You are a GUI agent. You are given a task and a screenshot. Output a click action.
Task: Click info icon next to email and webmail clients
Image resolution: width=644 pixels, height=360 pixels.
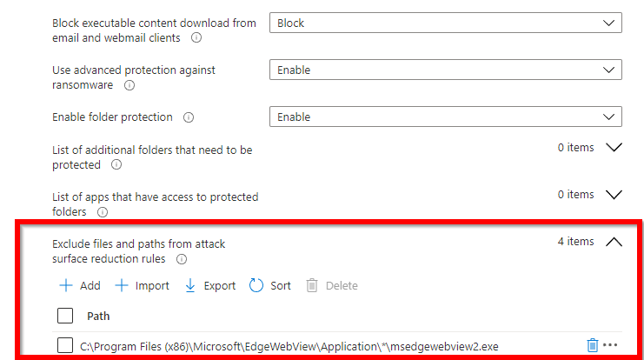coord(196,37)
